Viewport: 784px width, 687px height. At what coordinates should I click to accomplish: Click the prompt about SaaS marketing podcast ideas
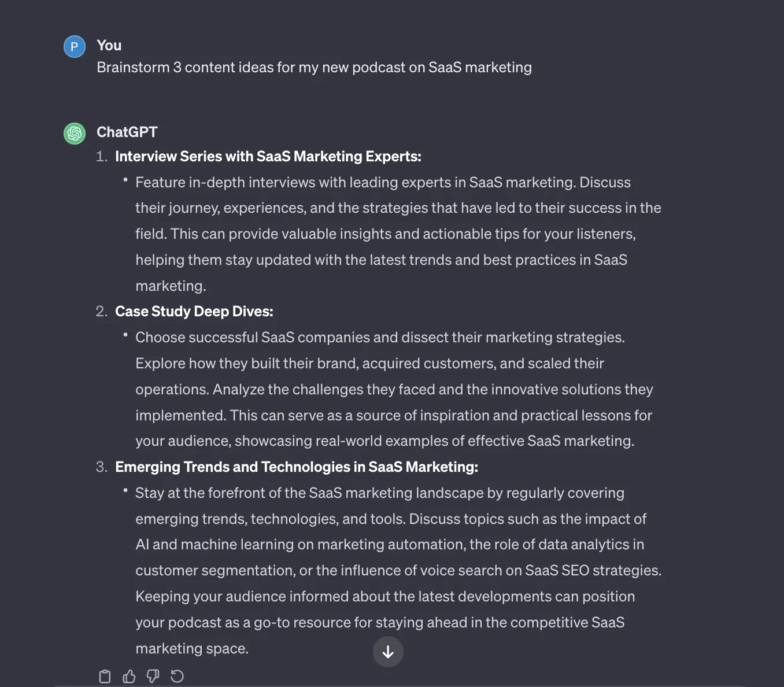pos(315,68)
